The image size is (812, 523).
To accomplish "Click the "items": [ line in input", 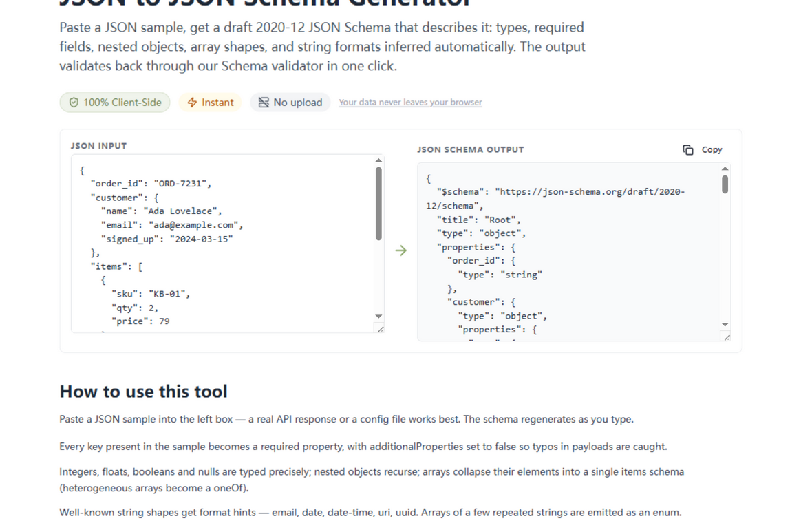I will tap(116, 267).
